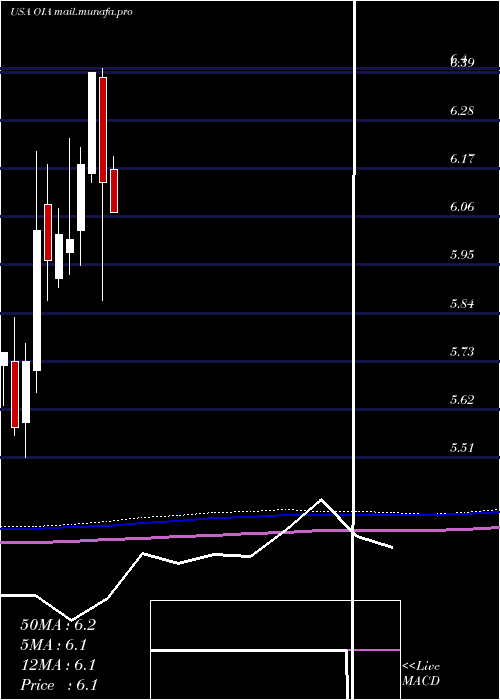Click the 6.17 price axis label
This screenshot has height=700, width=500.
pos(462,158)
